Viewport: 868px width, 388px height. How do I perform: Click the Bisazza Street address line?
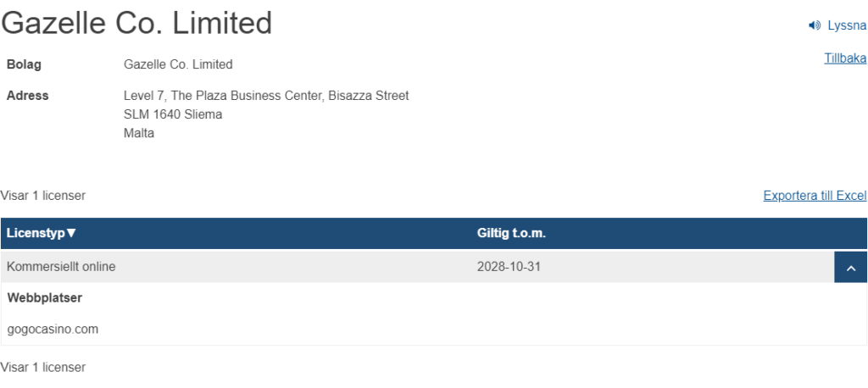(x=266, y=96)
